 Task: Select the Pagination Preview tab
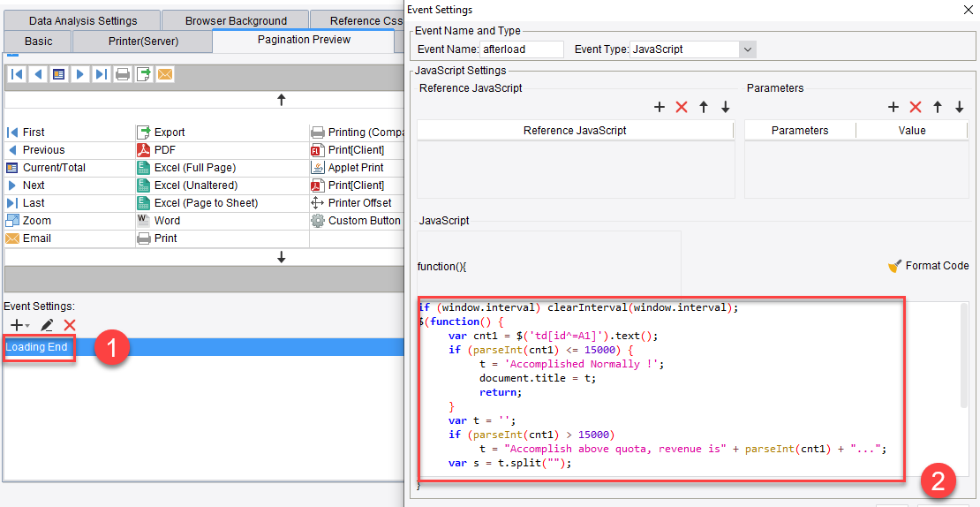pos(304,40)
